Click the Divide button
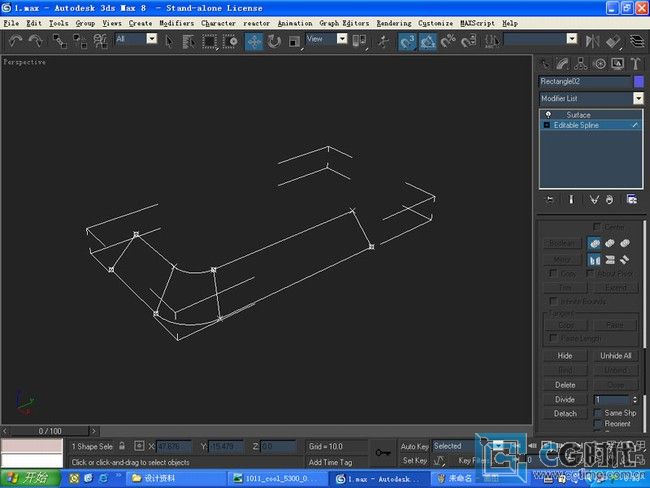650x488 pixels. pyautogui.click(x=565, y=399)
